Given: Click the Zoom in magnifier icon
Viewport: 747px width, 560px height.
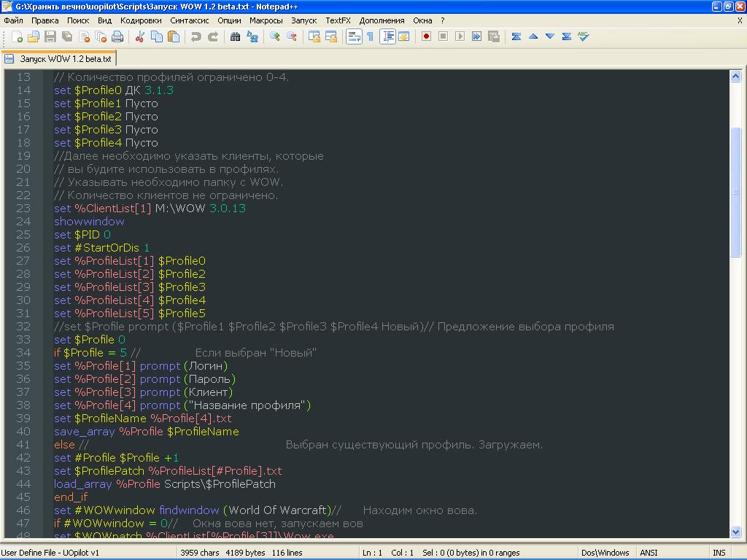Looking at the screenshot, I should click(275, 36).
